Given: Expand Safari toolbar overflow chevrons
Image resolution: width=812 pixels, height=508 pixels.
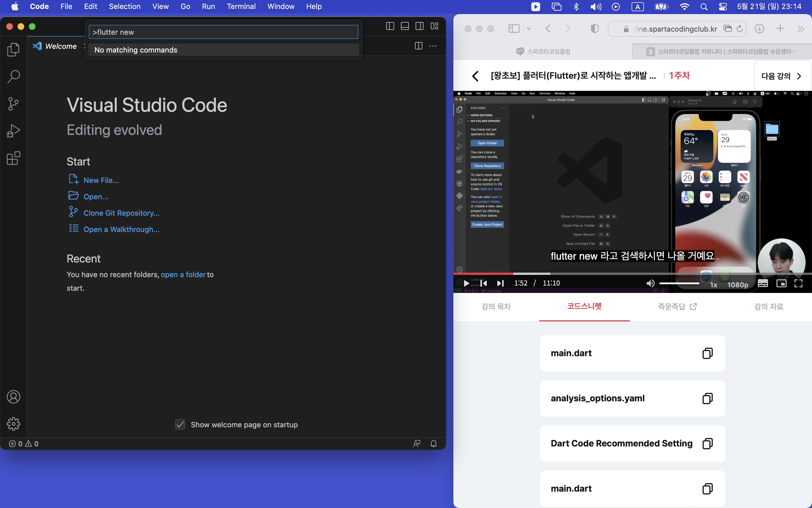Looking at the screenshot, I should [801, 29].
